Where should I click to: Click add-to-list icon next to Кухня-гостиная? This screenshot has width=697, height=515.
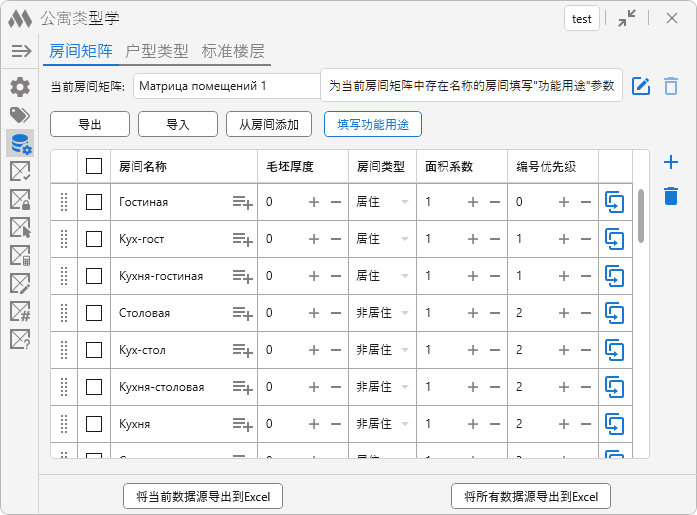[242, 276]
